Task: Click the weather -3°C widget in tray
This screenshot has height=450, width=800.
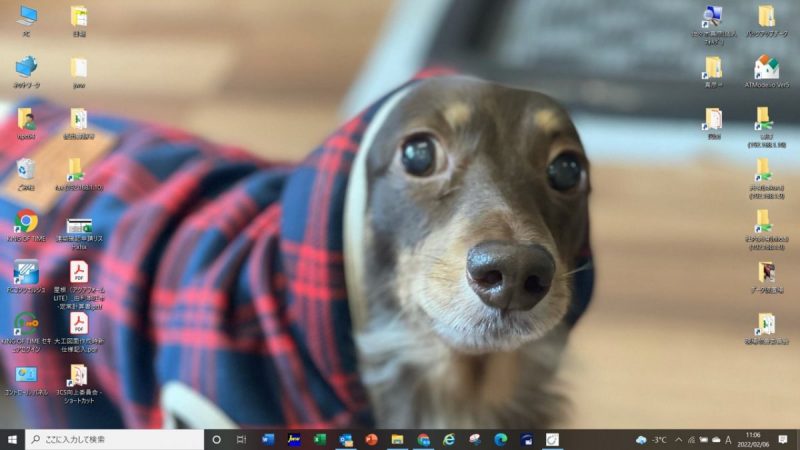Action: click(x=652, y=439)
